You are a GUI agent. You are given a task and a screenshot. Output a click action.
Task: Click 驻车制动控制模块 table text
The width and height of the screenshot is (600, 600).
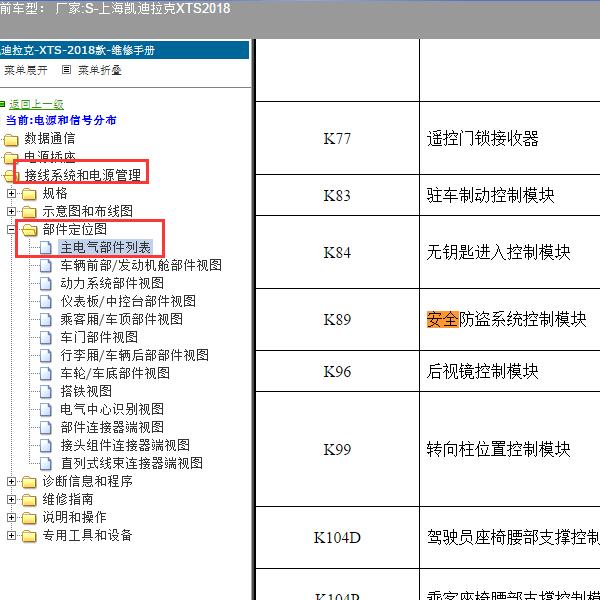point(491,195)
